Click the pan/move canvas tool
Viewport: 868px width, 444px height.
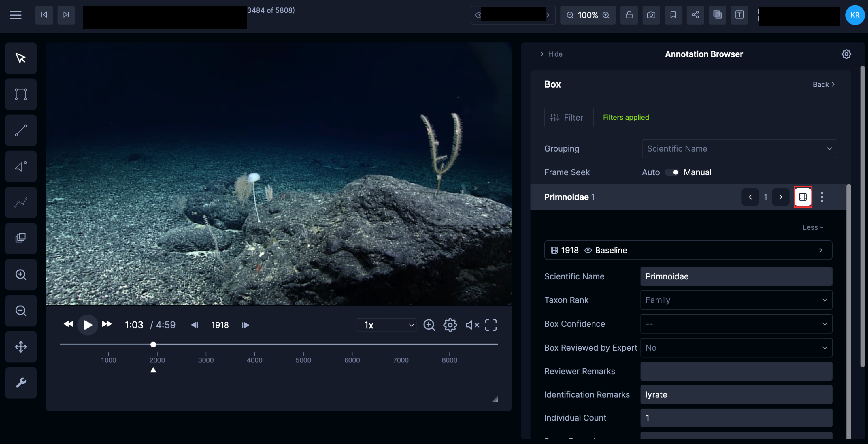pyautogui.click(x=20, y=347)
